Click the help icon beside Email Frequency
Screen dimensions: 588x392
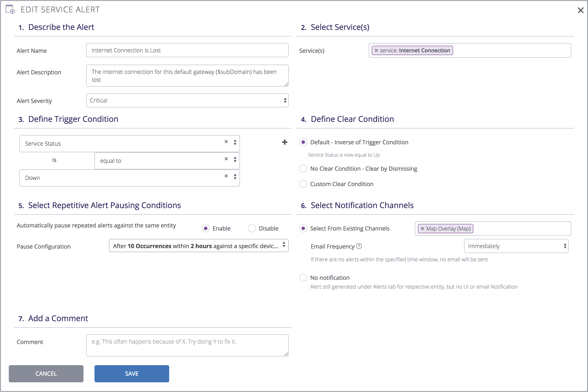click(359, 246)
